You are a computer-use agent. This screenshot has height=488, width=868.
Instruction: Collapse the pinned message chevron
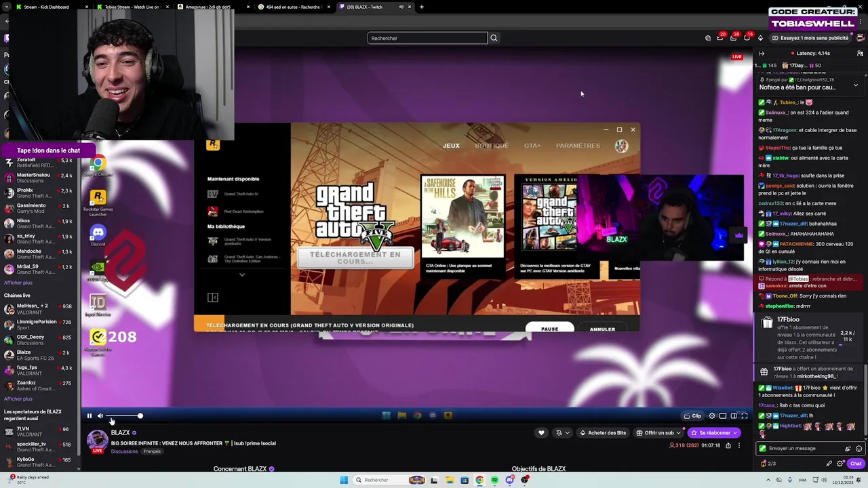[856, 85]
